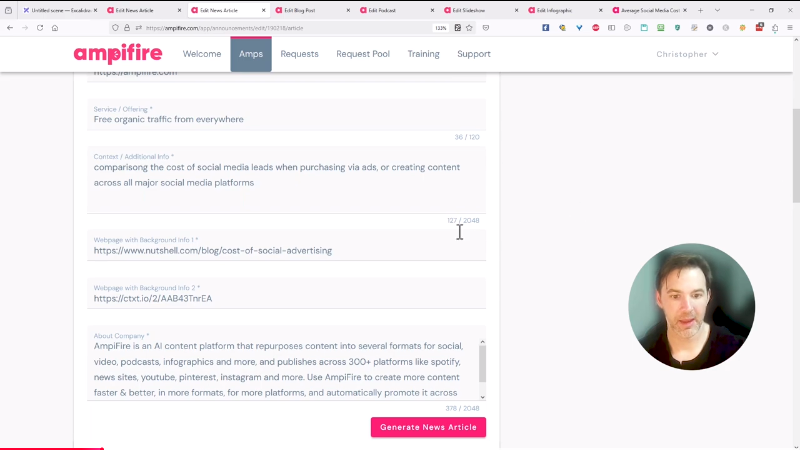800x450 pixels.
Task: Click the browser URL address bar
Action: coord(286,28)
